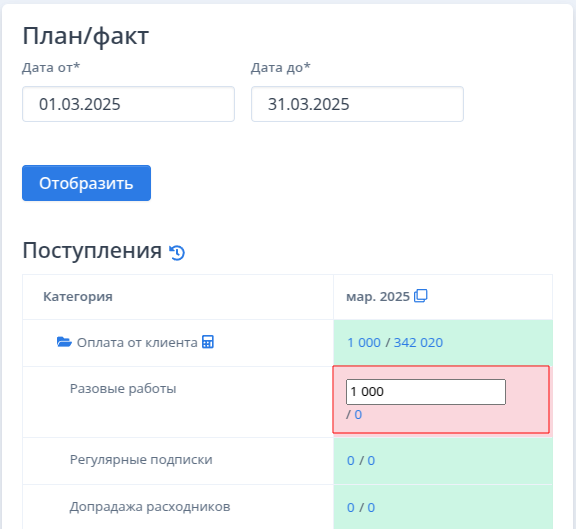Click the copy icon beside мар. 2025

(421, 296)
